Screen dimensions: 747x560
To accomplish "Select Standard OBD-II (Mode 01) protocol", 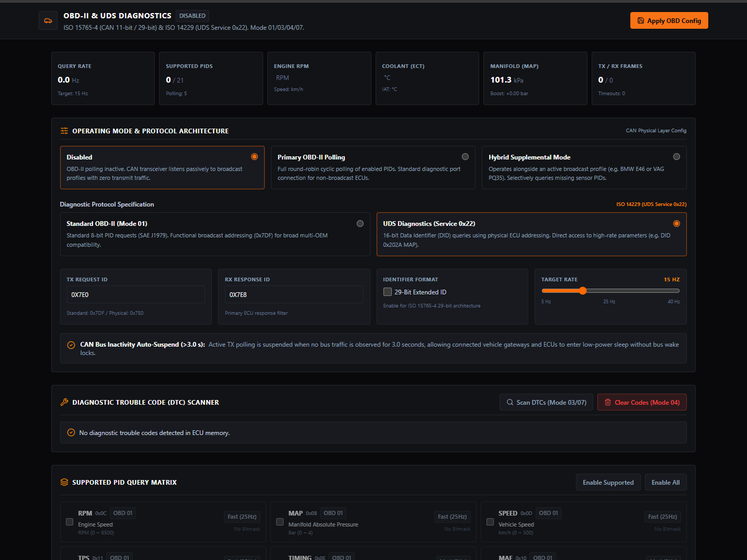I will (x=215, y=234).
